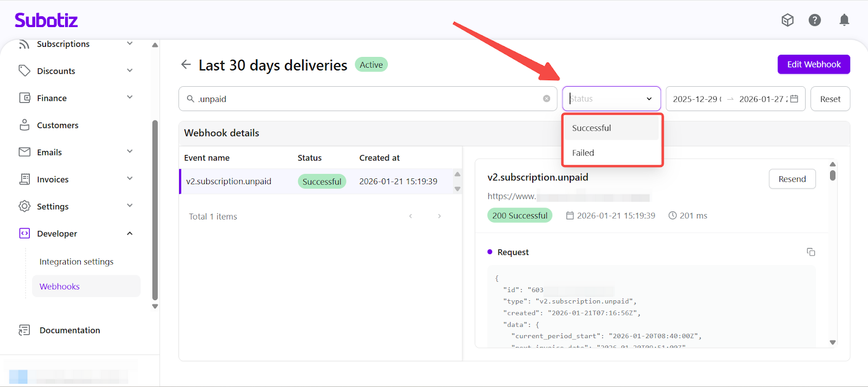Select Successful from status dropdown
The height and width of the screenshot is (387, 868).
591,128
